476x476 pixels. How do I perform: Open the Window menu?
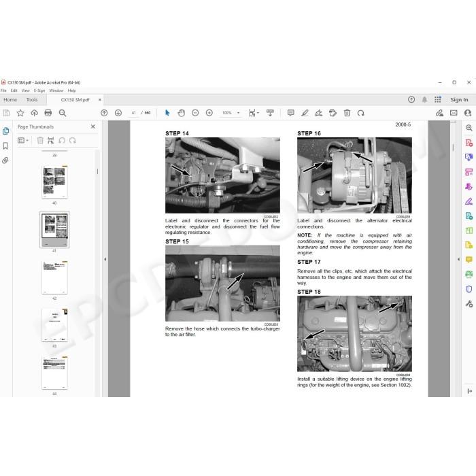pos(56,90)
